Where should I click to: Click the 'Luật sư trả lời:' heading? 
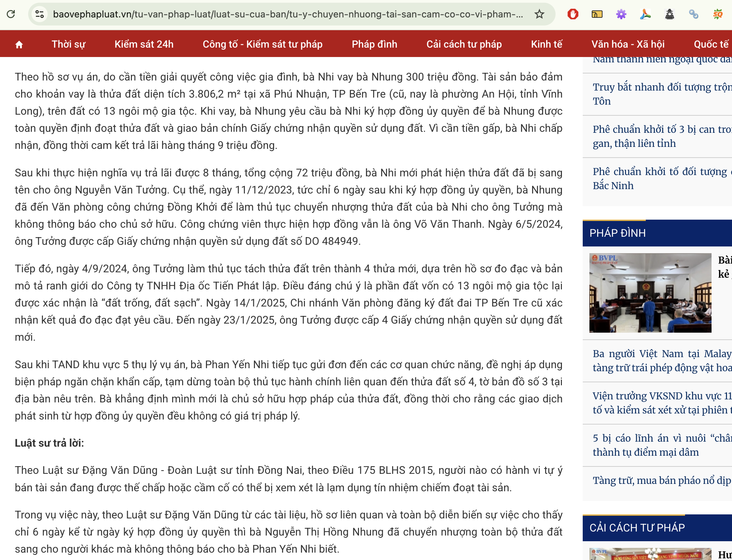[49, 443]
